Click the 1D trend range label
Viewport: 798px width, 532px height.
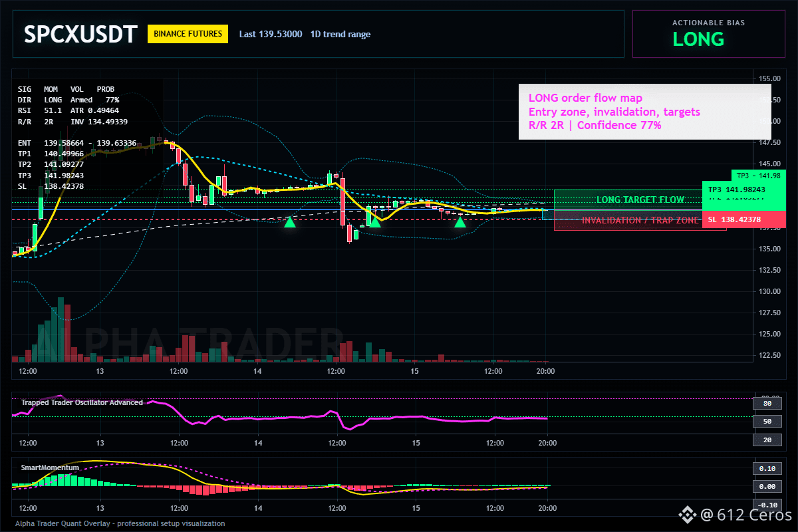[x=340, y=35]
